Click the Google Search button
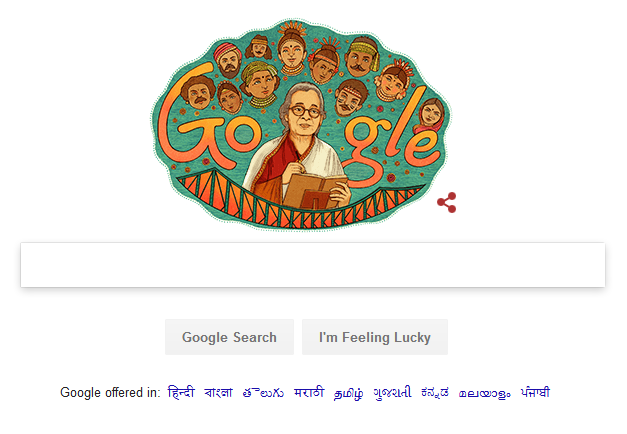 pyautogui.click(x=229, y=337)
